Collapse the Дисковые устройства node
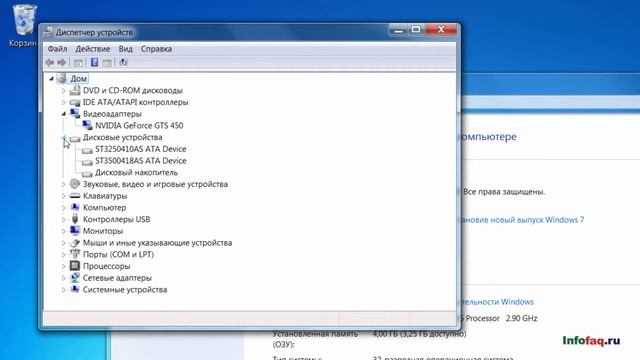The width and height of the screenshot is (640, 360). coord(64,138)
